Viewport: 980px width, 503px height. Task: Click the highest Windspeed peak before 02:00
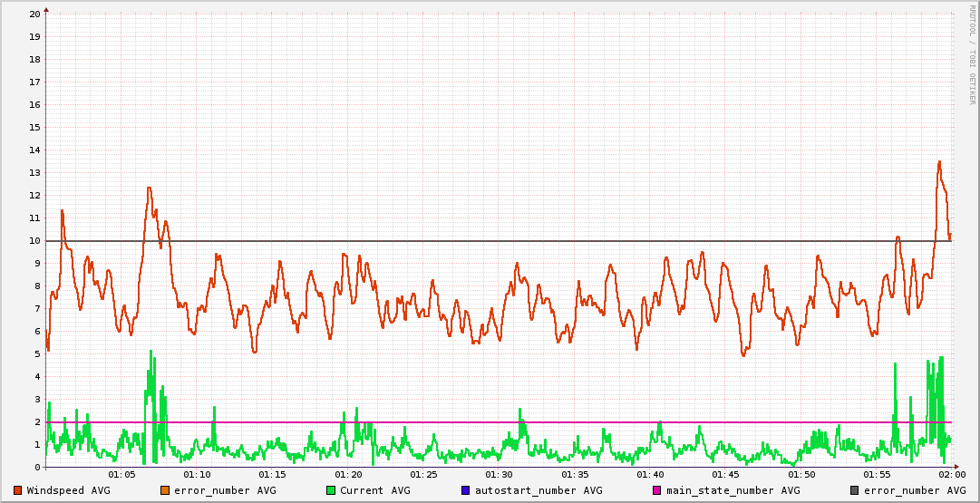pyautogui.click(x=939, y=162)
